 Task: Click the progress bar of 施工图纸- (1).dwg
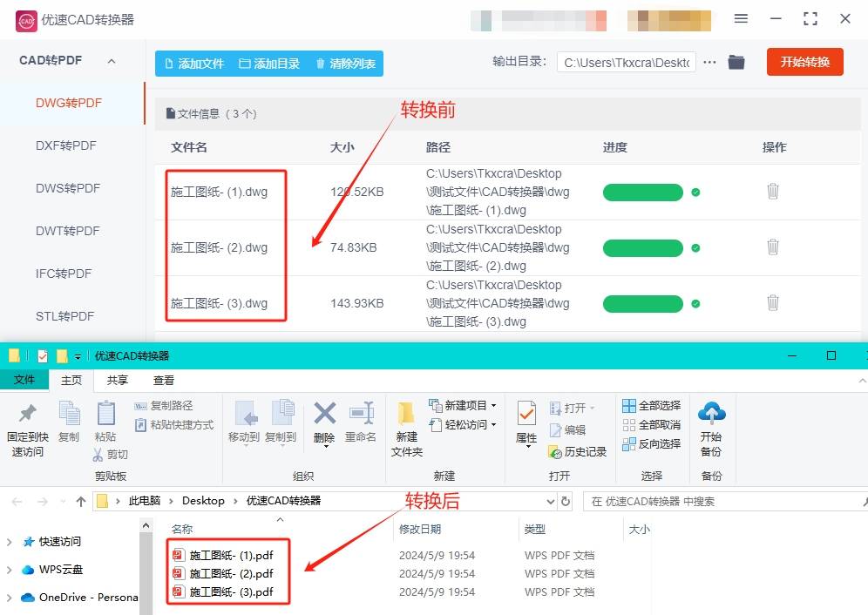click(642, 193)
